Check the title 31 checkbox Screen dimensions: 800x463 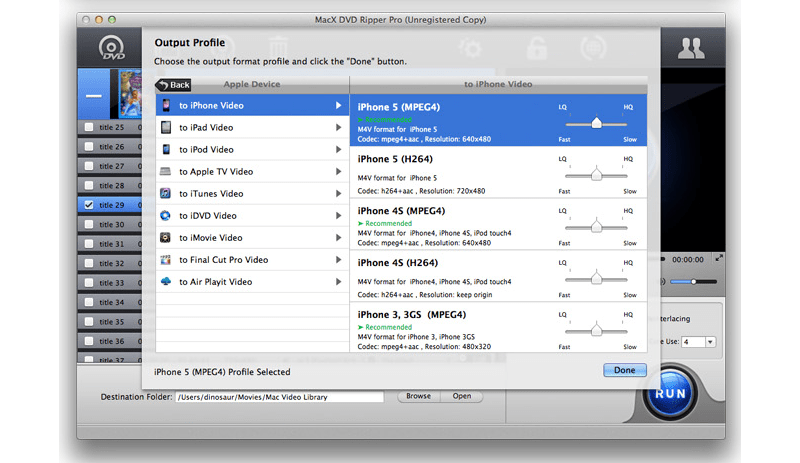pyautogui.click(x=89, y=243)
